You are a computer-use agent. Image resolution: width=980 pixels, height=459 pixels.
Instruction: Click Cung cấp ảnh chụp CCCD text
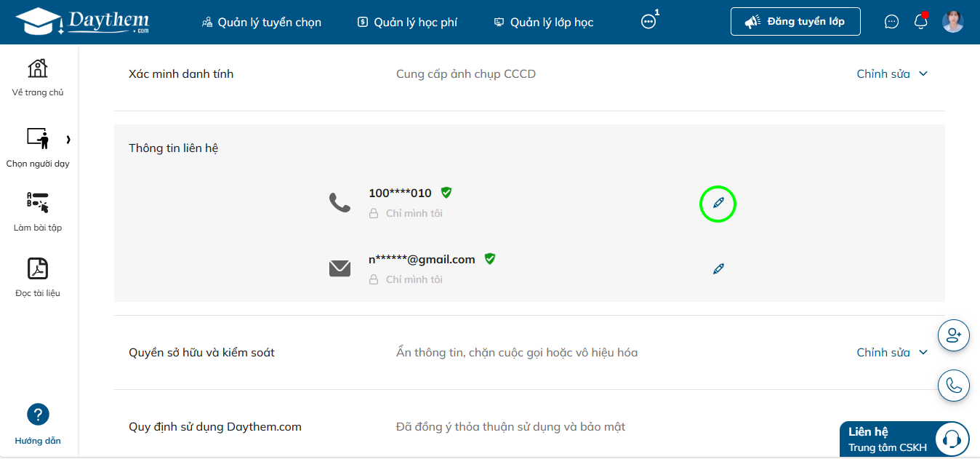tap(466, 73)
